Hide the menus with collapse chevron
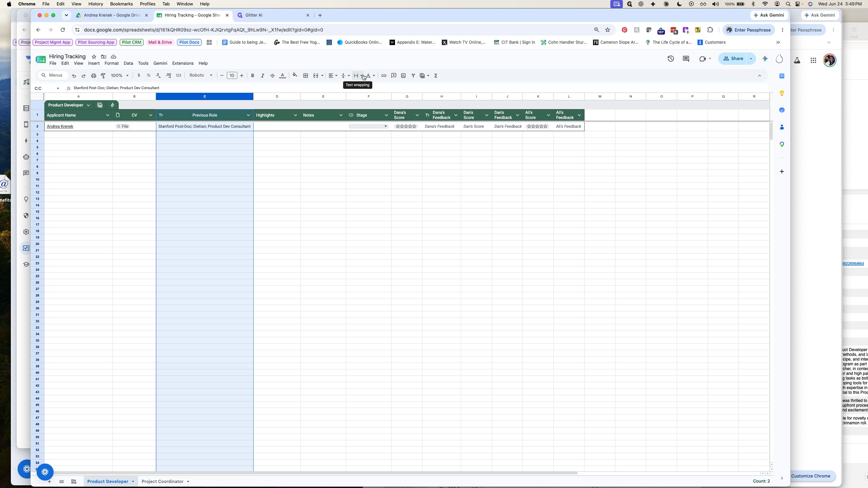Image resolution: width=868 pixels, height=488 pixels. point(759,76)
